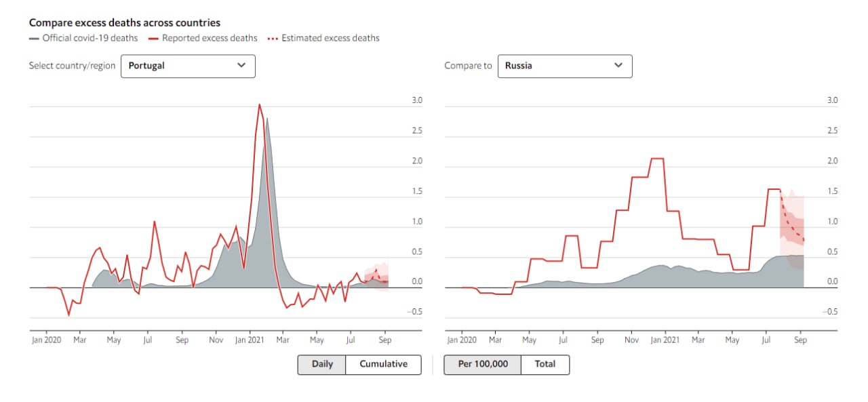Click the chevron arrow in the Portugal selector

(241, 65)
